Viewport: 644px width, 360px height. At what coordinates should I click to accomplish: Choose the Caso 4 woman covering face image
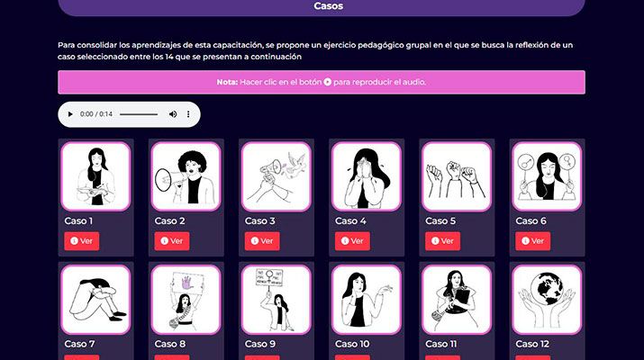click(367, 176)
